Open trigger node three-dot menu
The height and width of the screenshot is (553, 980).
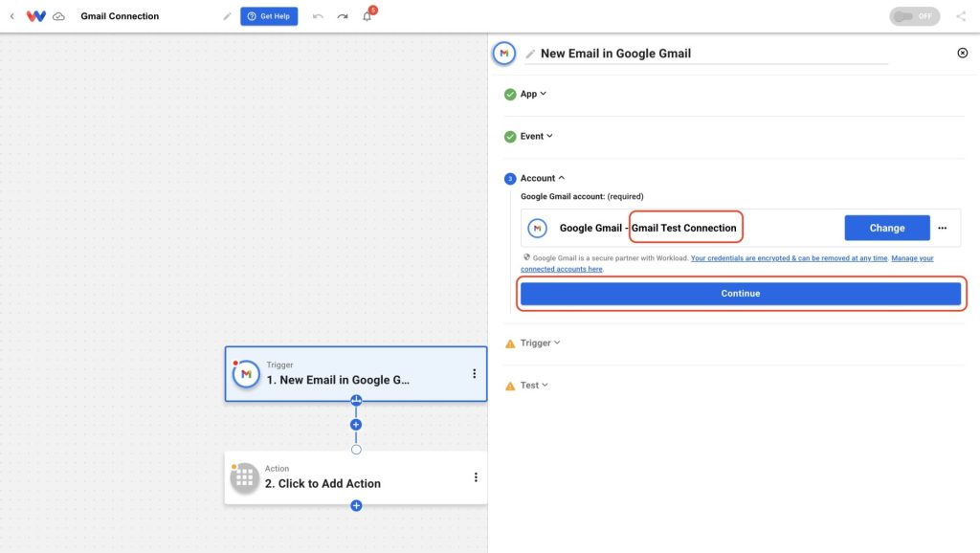(475, 374)
